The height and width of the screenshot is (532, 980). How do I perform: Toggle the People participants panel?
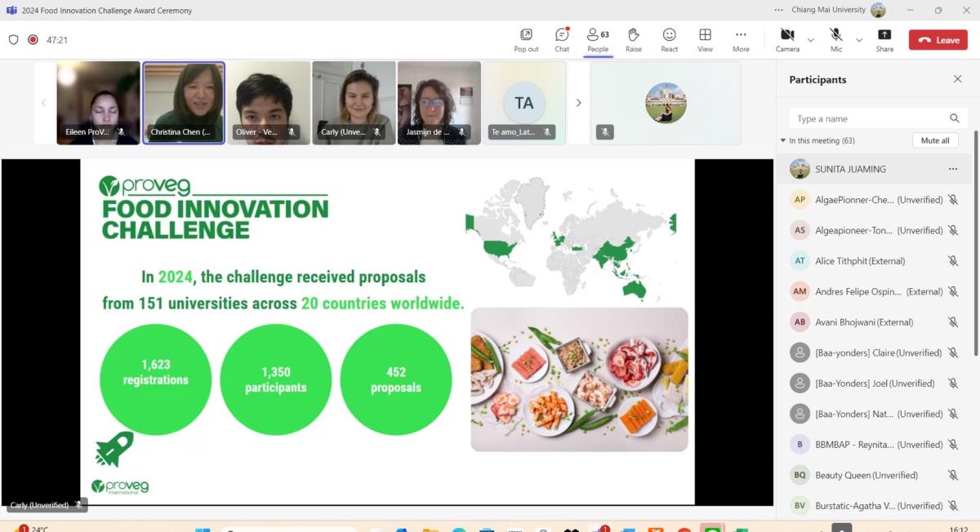(598, 39)
